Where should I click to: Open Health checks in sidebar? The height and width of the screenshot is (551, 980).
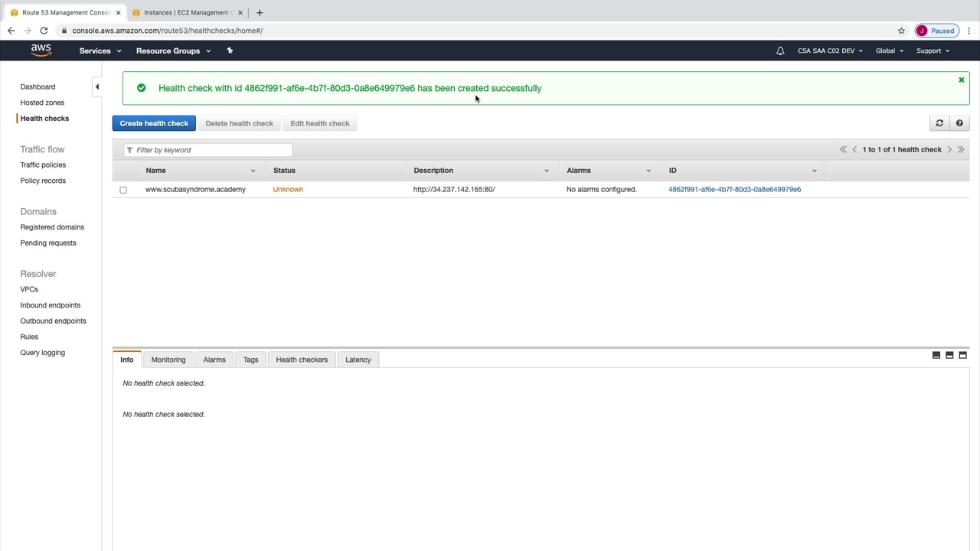click(x=44, y=118)
